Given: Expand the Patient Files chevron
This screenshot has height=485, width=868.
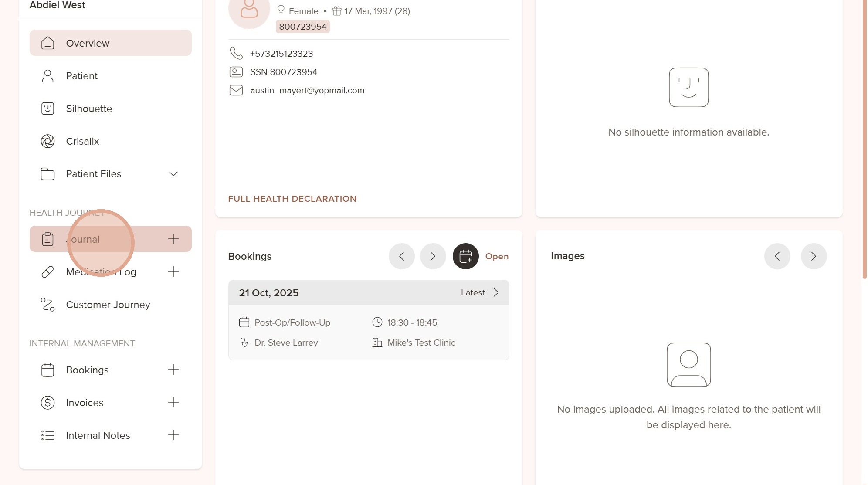Looking at the screenshot, I should [x=173, y=174].
